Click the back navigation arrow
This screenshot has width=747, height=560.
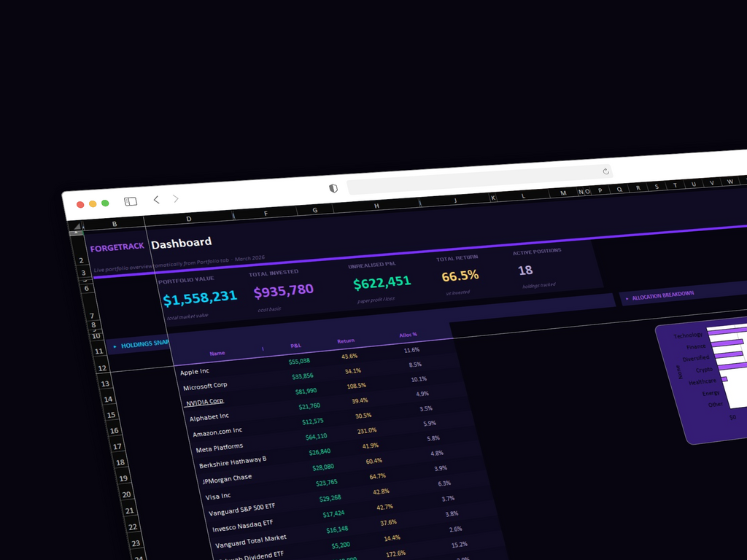point(156,198)
